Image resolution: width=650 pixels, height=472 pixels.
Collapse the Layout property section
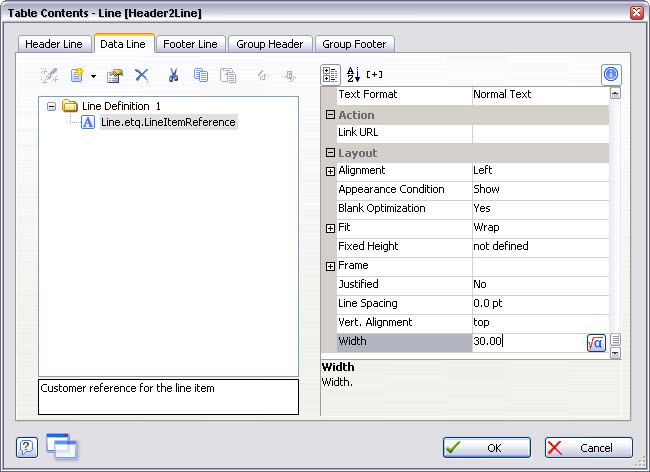(x=330, y=153)
